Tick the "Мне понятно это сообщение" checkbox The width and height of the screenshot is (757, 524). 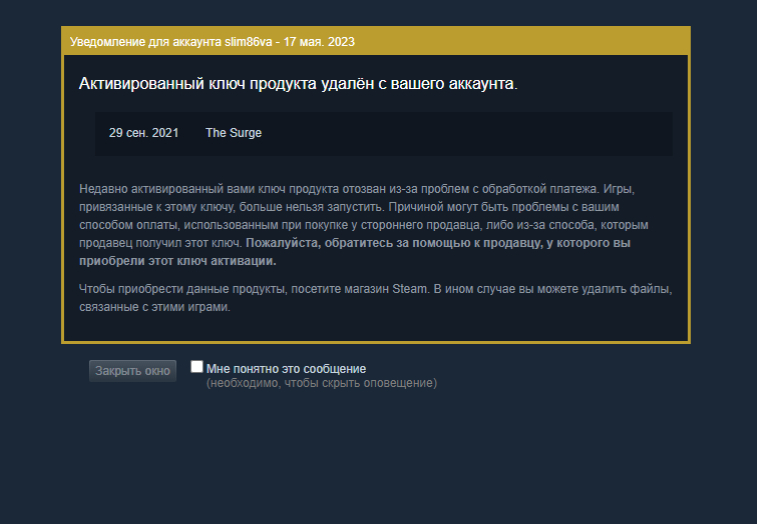[196, 367]
